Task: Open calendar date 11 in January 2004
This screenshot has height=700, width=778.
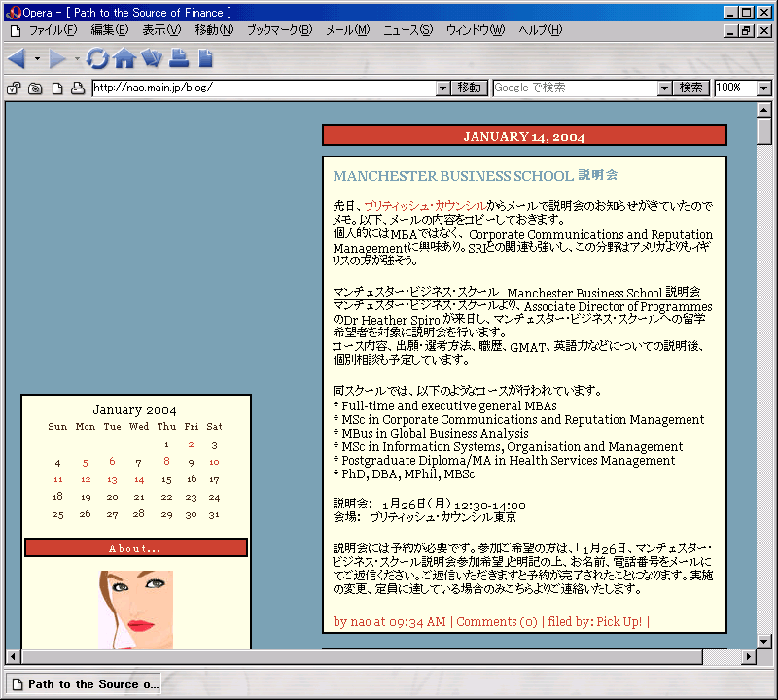Action: coord(58,479)
